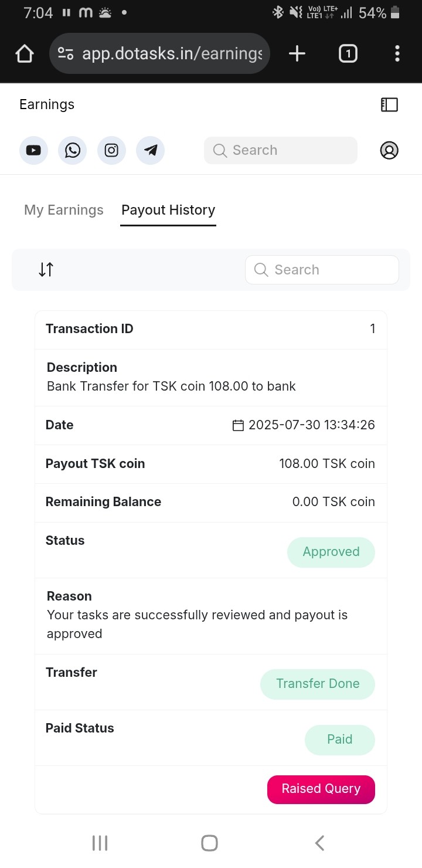422x868 pixels.
Task: Open the YouTube channel icon
Action: click(x=33, y=150)
